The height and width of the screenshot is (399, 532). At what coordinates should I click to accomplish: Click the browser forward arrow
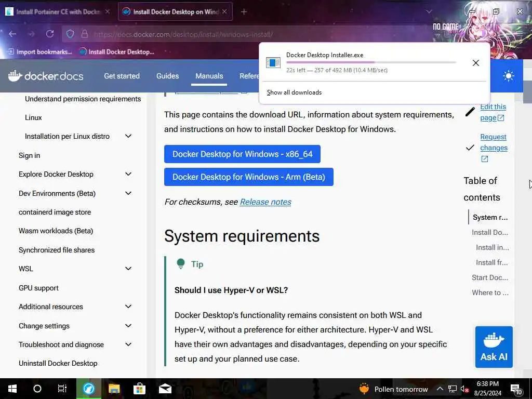coord(31,34)
